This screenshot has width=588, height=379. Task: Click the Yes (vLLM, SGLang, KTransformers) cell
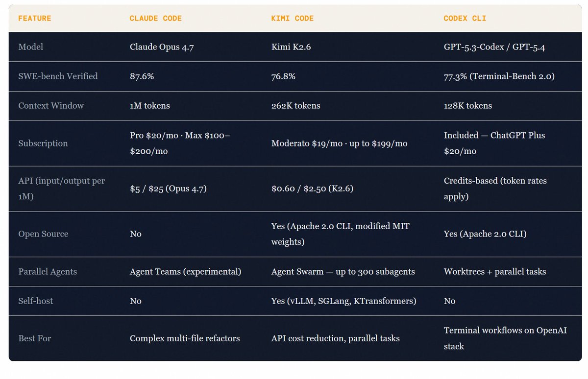point(344,301)
